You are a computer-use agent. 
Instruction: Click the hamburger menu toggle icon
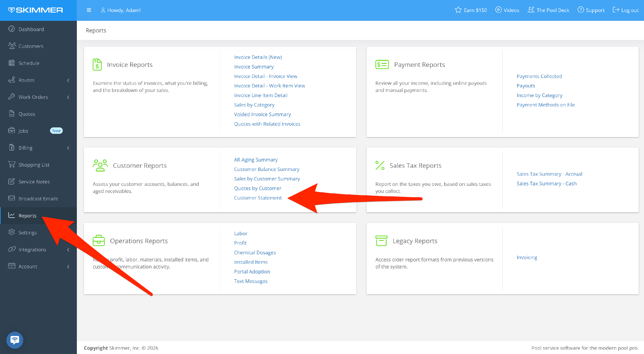pyautogui.click(x=89, y=10)
